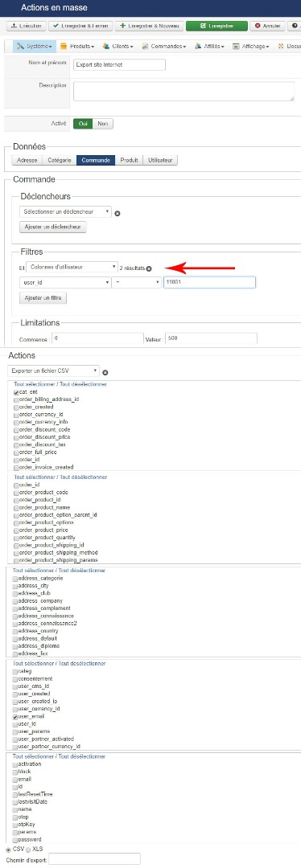The width and height of the screenshot is (301, 868).
Task: Click the green Enregistrer button
Action: point(216,26)
